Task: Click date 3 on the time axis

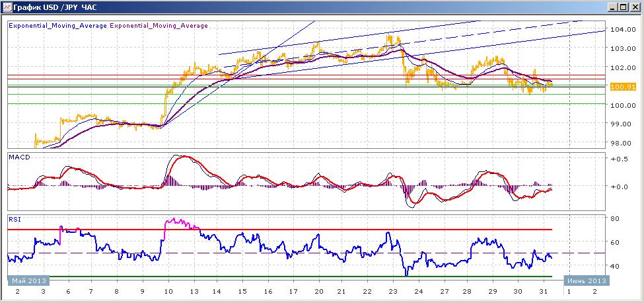Action: tap(43, 291)
